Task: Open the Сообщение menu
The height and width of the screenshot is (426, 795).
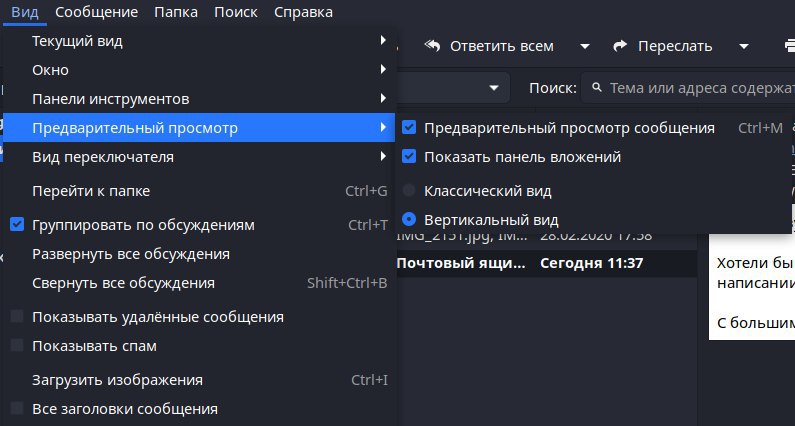Action: (x=96, y=12)
